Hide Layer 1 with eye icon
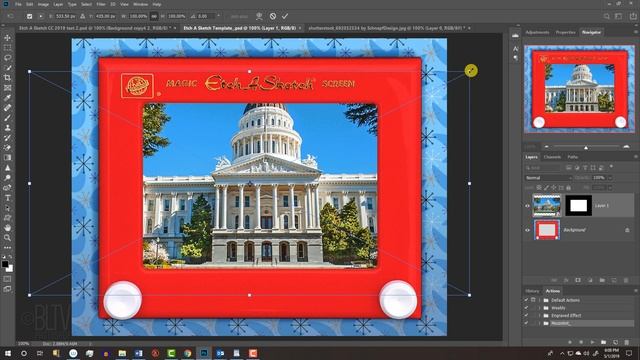640x360 pixels. [527, 206]
